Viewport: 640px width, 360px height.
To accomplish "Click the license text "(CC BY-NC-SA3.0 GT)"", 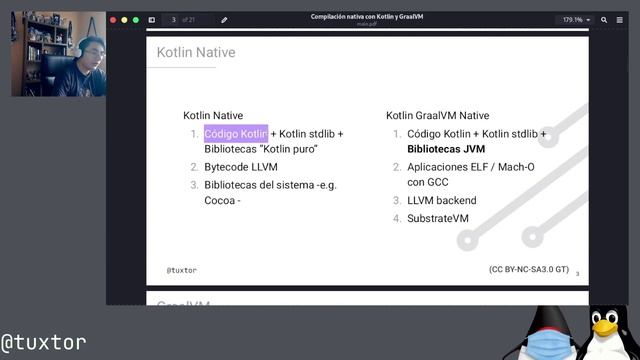I will click(x=529, y=269).
